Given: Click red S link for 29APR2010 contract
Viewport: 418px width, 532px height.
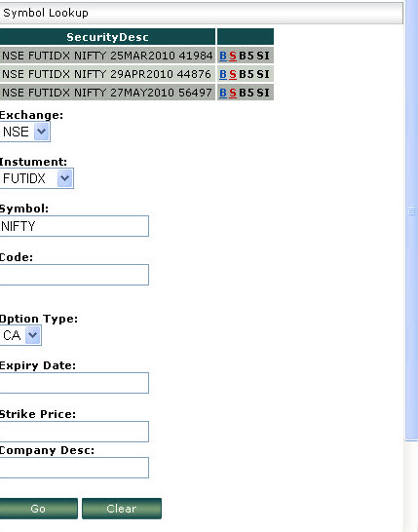Looking at the screenshot, I should coord(233,74).
